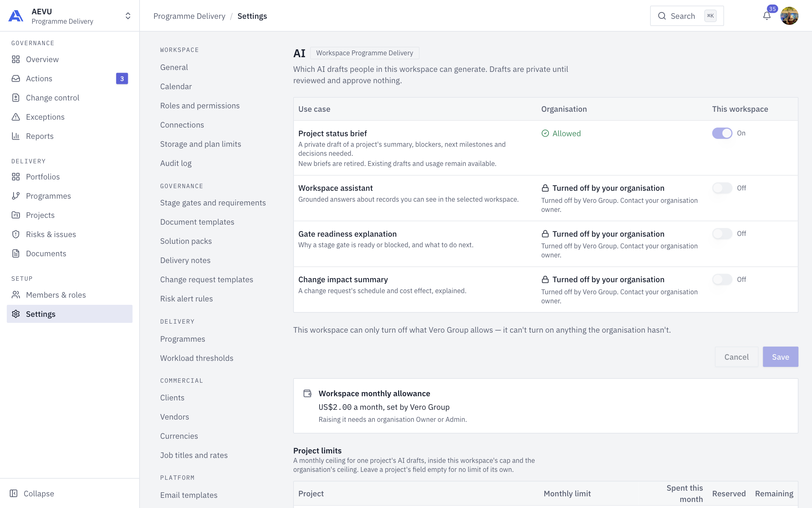Click the Collapse sidebar icon
The image size is (812, 508).
coord(14,493)
